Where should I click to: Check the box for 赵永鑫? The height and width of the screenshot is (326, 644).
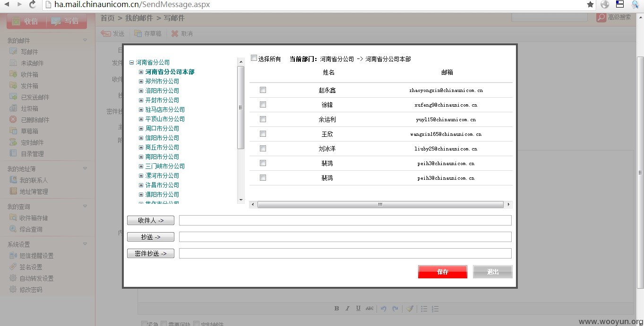(263, 90)
